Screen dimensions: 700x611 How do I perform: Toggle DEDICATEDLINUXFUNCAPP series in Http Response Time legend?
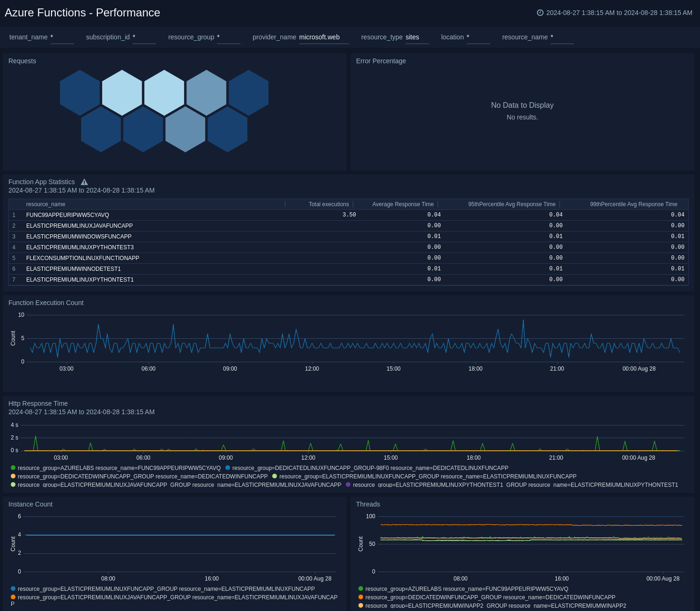[x=367, y=468]
